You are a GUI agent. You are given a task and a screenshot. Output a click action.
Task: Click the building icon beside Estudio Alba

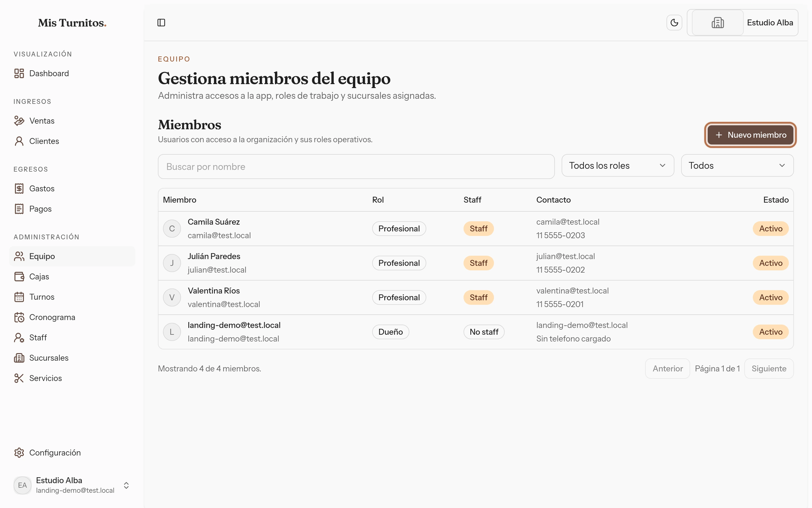[717, 23]
